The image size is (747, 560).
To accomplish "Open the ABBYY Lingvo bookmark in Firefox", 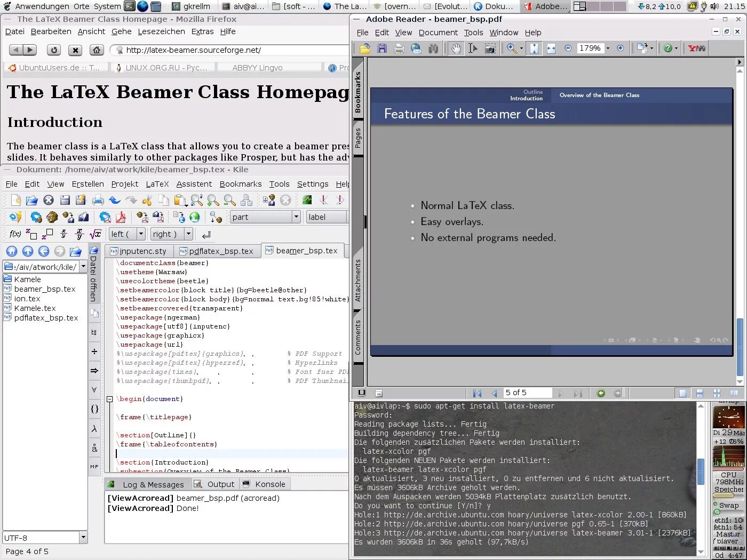I will 257,68.
